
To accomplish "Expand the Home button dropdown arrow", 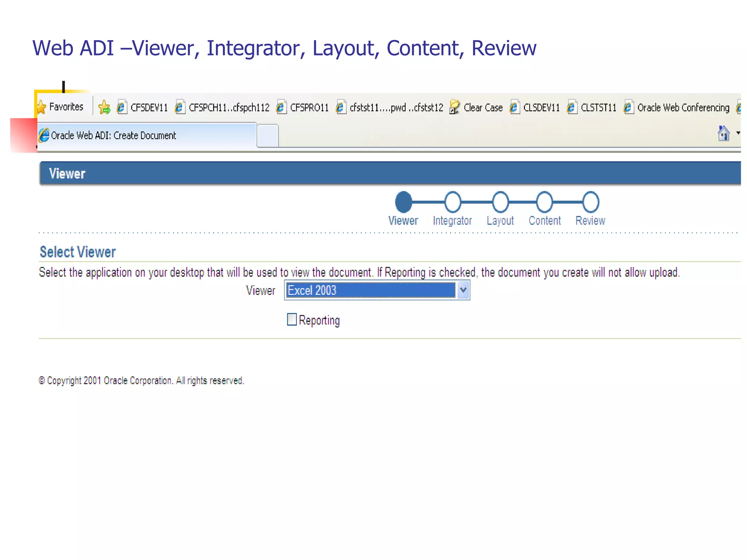I will pyautogui.click(x=738, y=133).
